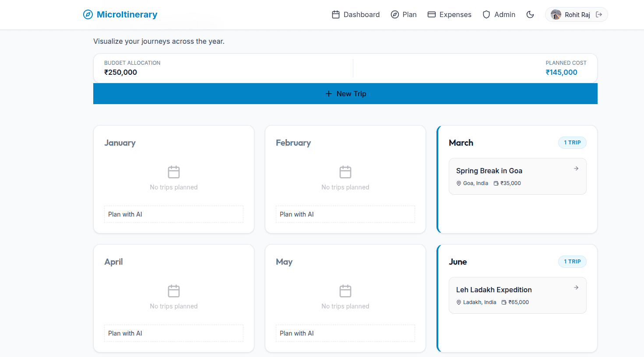
Task: Select the Plan compass icon in navbar
Action: tap(394, 14)
